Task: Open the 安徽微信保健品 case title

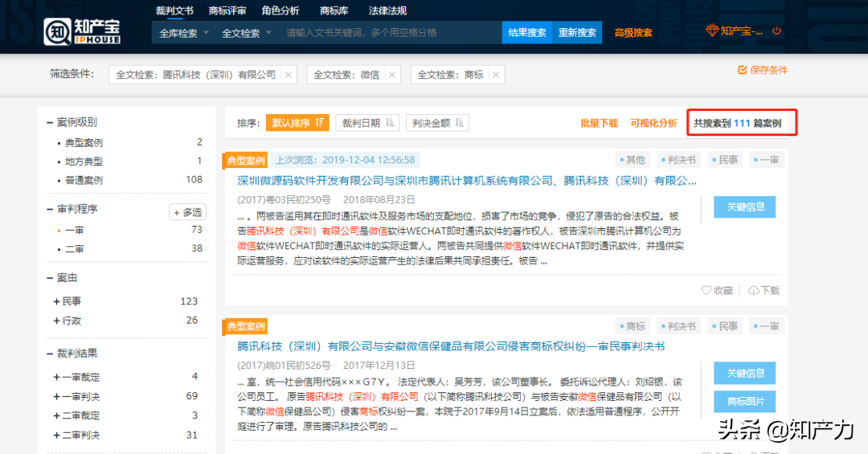Action: point(451,346)
